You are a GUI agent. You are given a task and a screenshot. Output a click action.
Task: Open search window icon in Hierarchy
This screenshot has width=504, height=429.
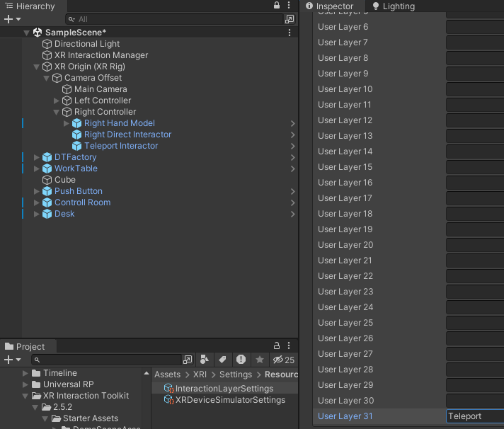pyautogui.click(x=290, y=19)
